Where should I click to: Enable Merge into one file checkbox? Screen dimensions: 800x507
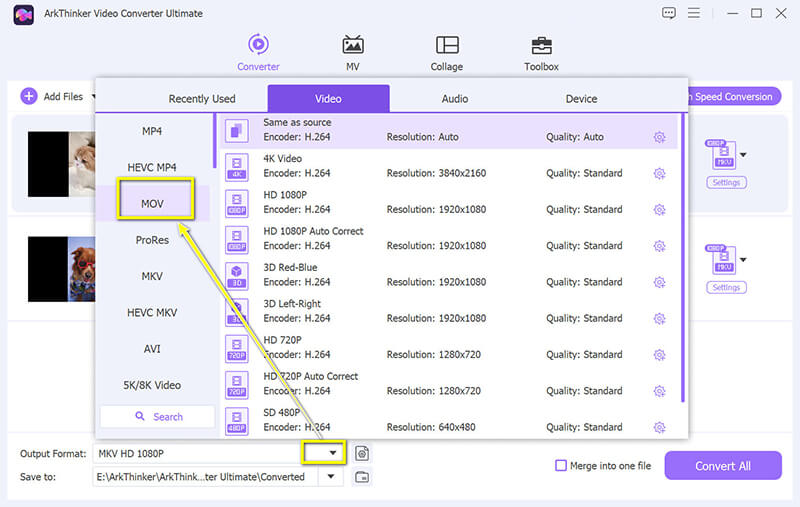(x=561, y=465)
